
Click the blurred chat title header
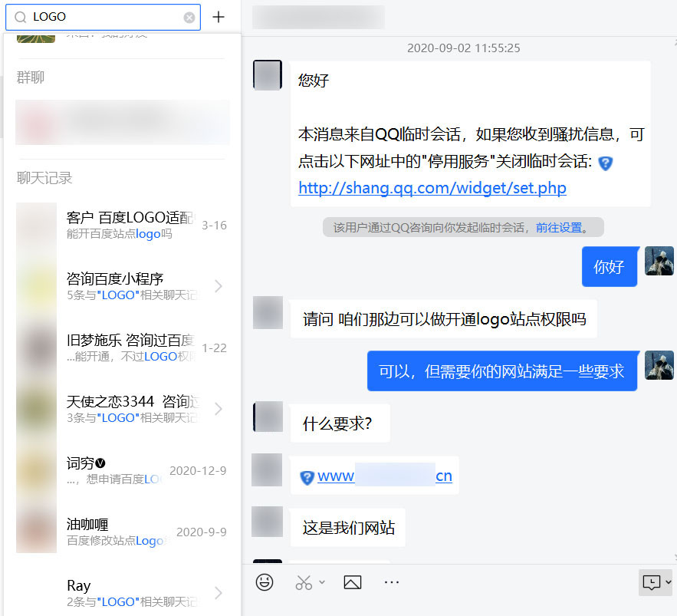pos(319,18)
